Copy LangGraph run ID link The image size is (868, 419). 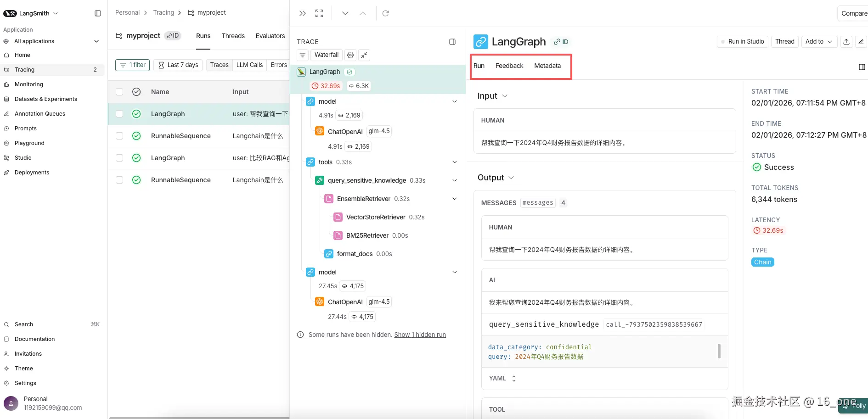click(x=561, y=42)
